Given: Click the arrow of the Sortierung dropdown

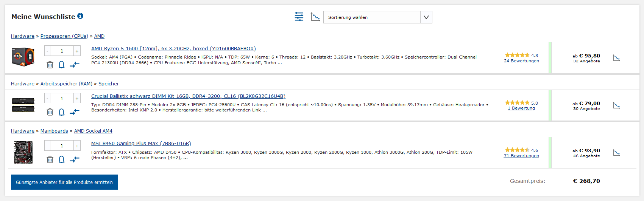Looking at the screenshot, I should click(x=426, y=17).
